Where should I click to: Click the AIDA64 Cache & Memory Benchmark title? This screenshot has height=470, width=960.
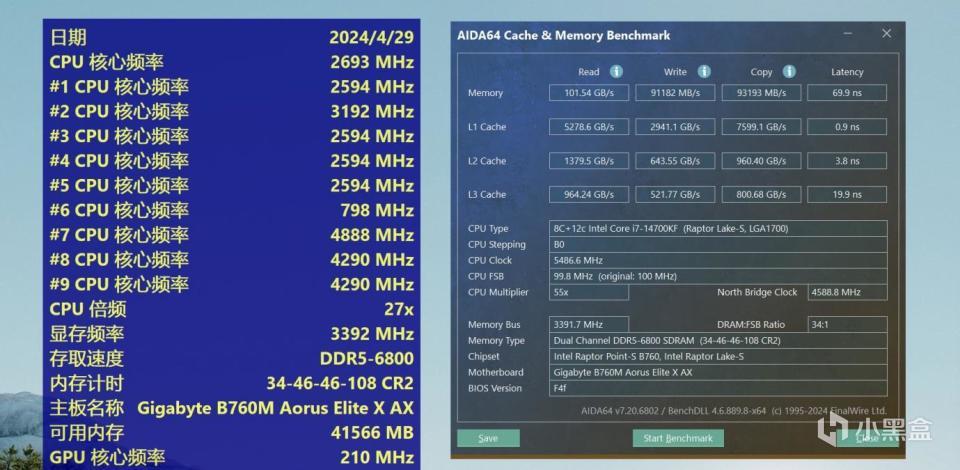click(x=563, y=35)
